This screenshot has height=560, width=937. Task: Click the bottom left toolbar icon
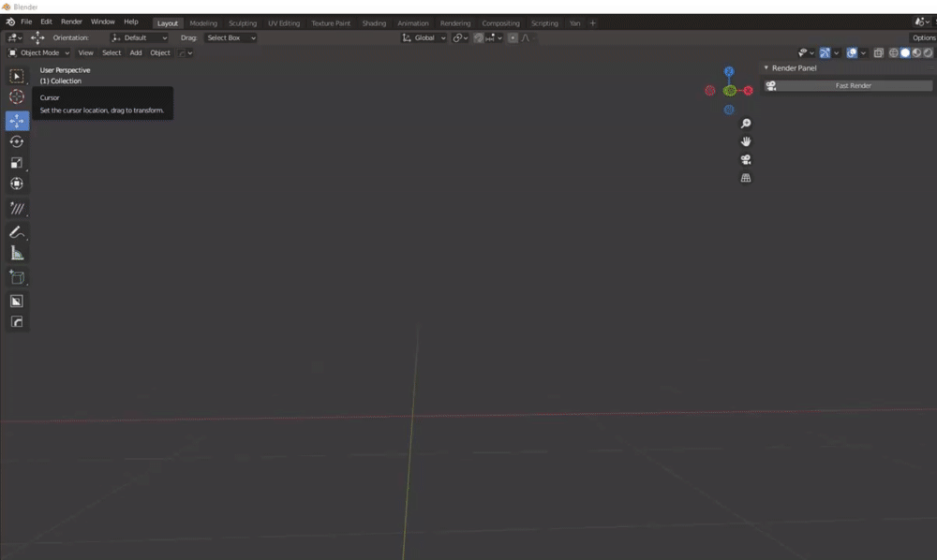(17, 322)
